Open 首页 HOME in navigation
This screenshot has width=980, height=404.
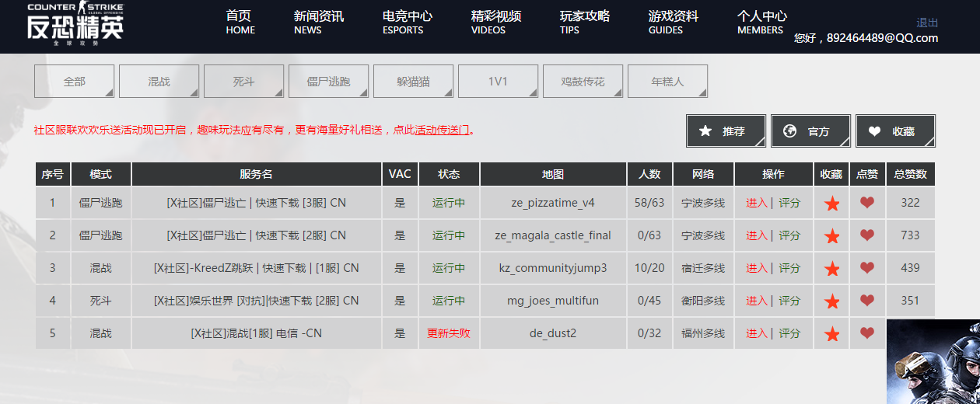click(240, 23)
